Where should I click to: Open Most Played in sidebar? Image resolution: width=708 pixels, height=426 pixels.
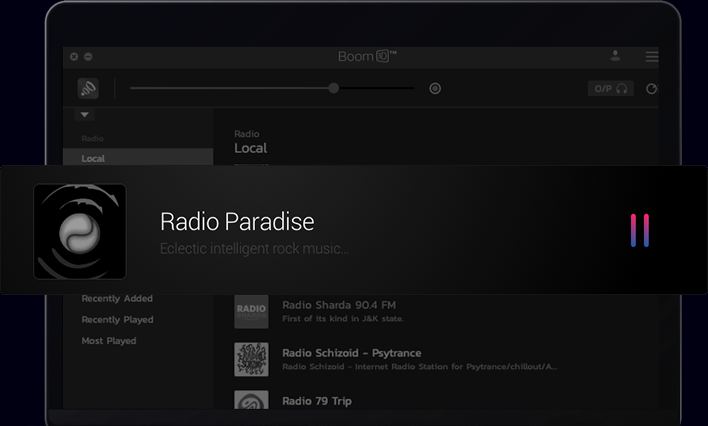(109, 341)
